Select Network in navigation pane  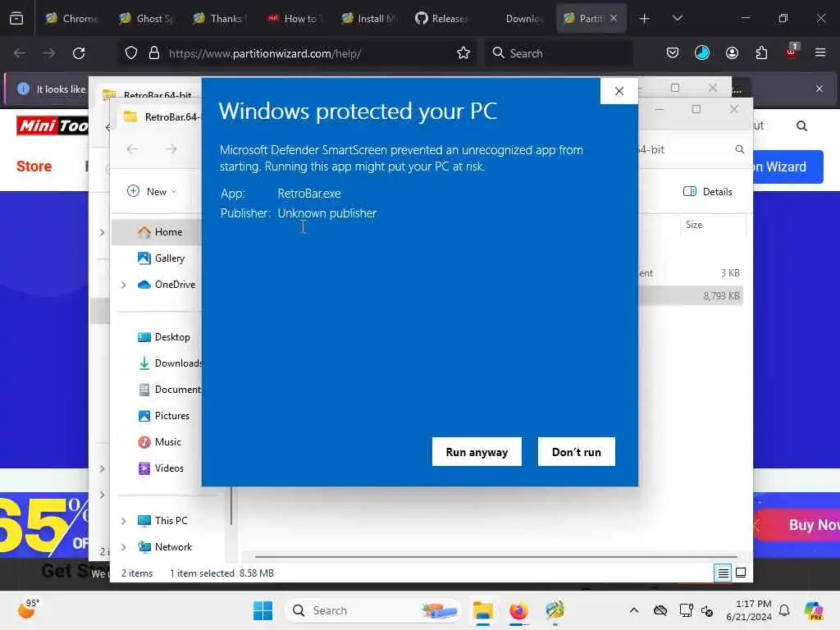pos(164,547)
